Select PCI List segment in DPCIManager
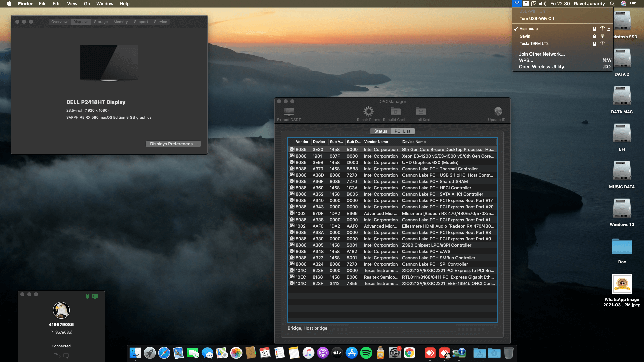The image size is (644, 362). (x=402, y=131)
